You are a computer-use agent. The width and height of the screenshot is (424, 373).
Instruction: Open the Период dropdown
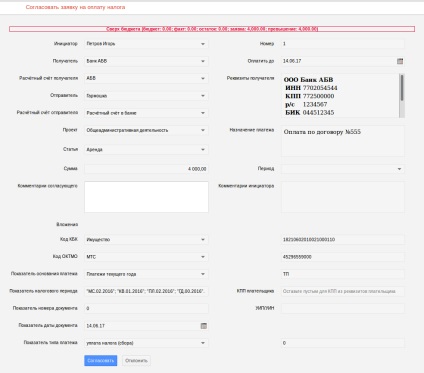tap(399, 169)
